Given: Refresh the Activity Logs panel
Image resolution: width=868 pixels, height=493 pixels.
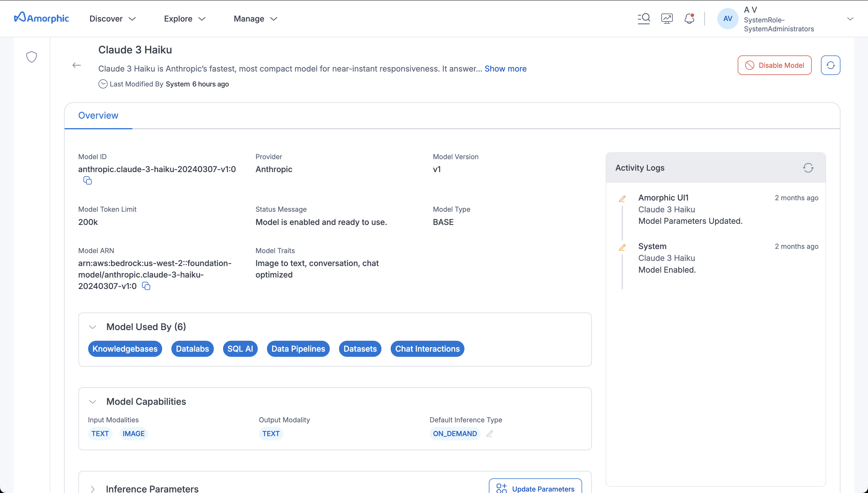Looking at the screenshot, I should [808, 168].
